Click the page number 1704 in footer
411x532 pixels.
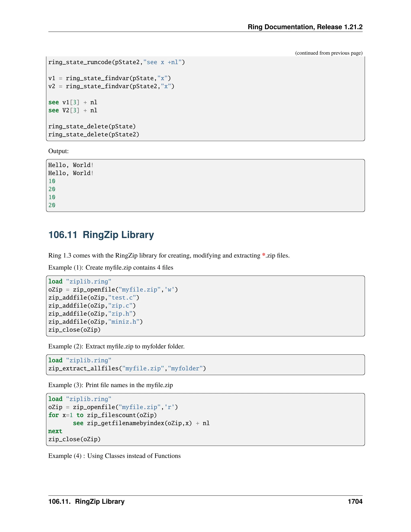355,501
